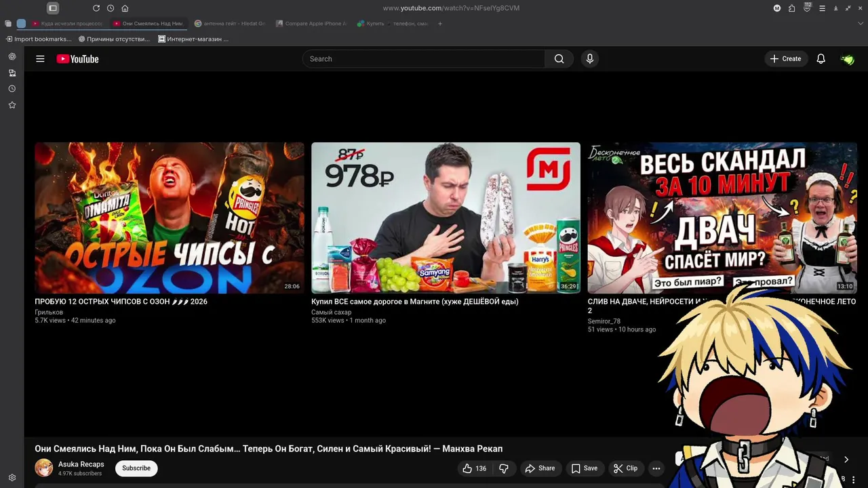Open the tab overview squares icon
The width and height of the screenshot is (868, 488).
(8, 23)
